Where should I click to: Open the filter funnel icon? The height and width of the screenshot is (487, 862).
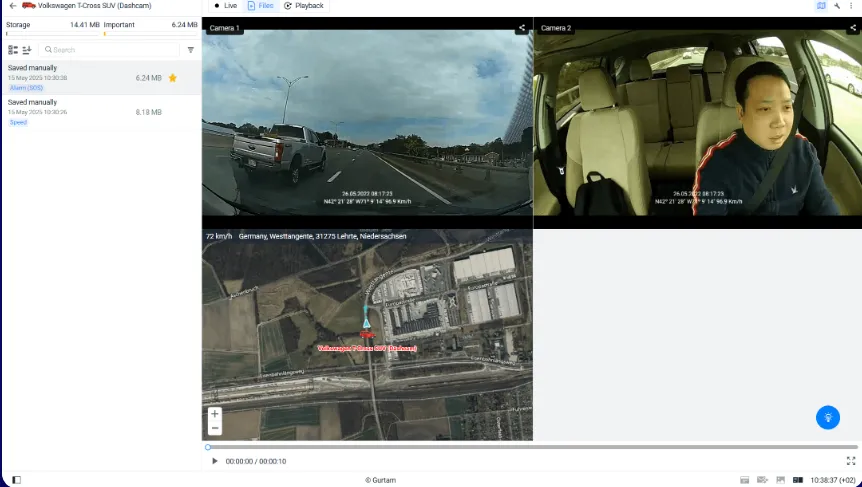click(x=191, y=49)
